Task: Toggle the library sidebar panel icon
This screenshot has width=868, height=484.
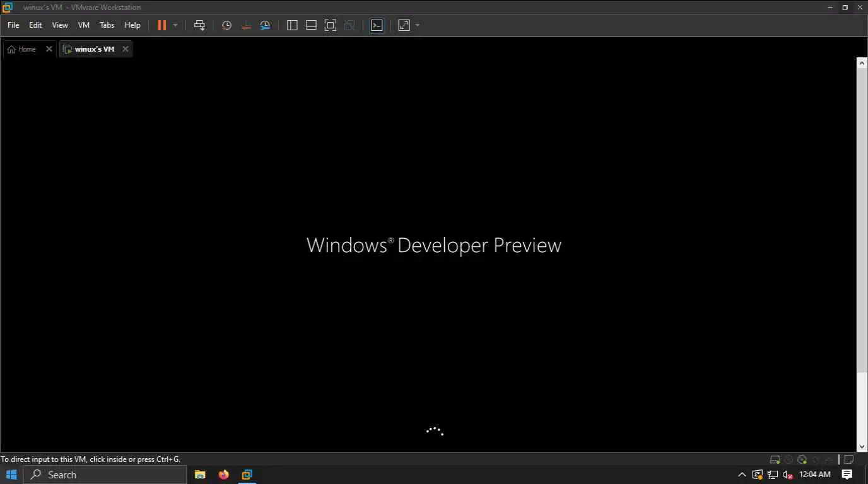Action: [292, 25]
